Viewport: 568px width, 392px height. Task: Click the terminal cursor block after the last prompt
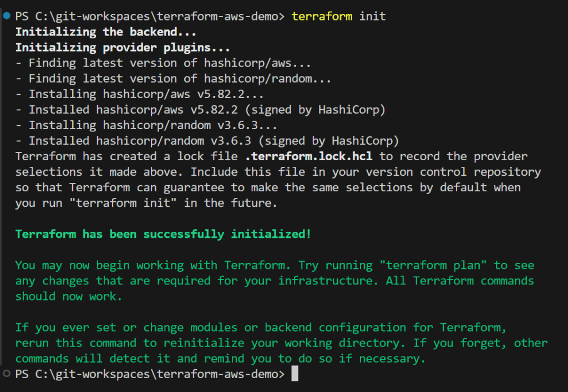pyautogui.click(x=295, y=374)
